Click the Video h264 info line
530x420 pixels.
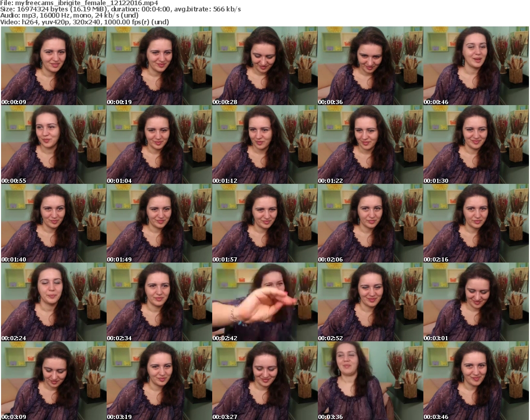[84, 22]
